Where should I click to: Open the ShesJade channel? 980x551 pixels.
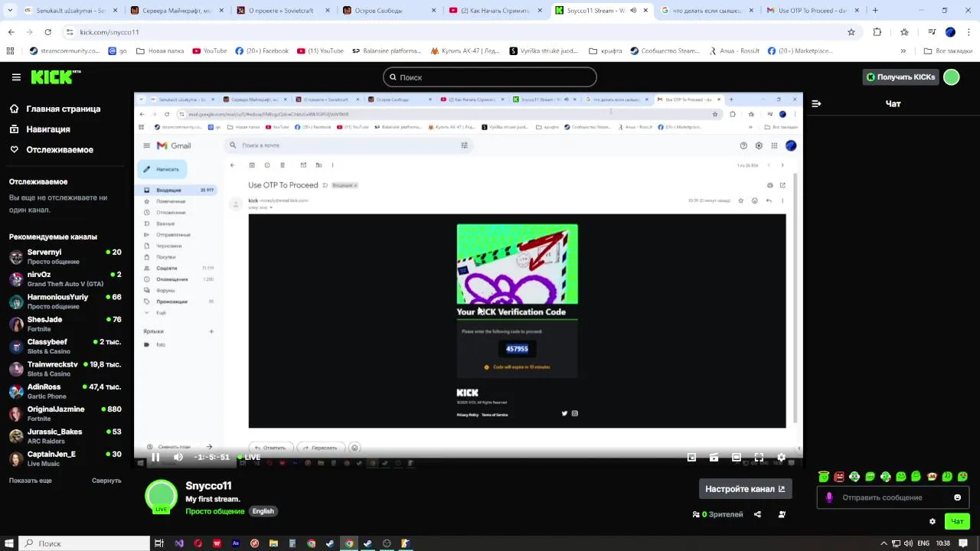65,324
